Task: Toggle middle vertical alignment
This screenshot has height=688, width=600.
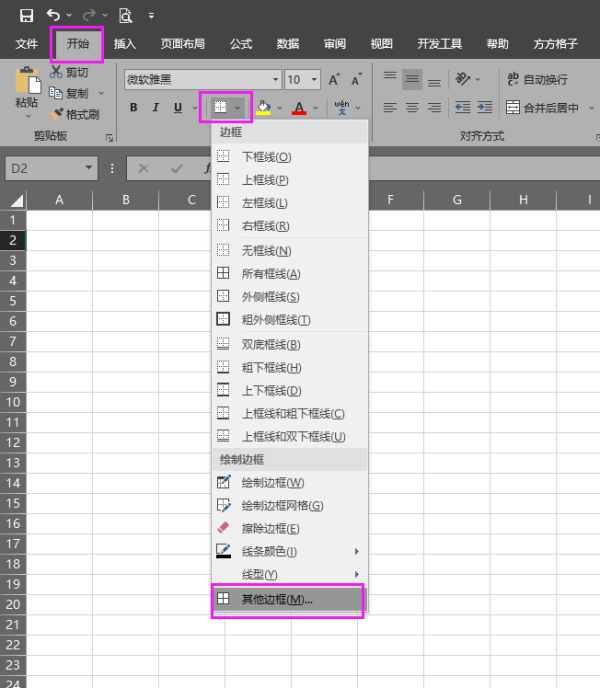Action: pos(412,79)
